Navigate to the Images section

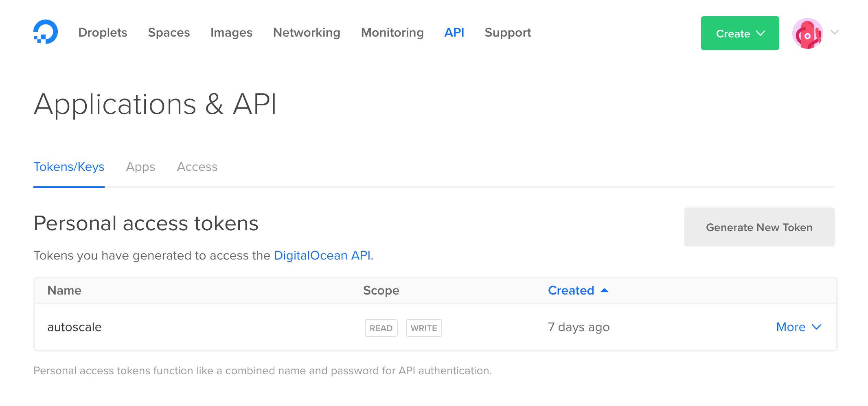point(231,33)
